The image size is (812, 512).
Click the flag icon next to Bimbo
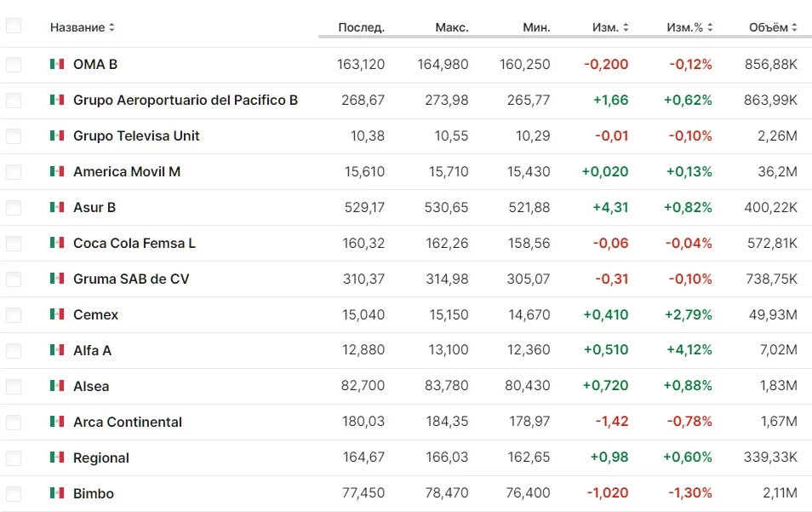pyautogui.click(x=57, y=493)
